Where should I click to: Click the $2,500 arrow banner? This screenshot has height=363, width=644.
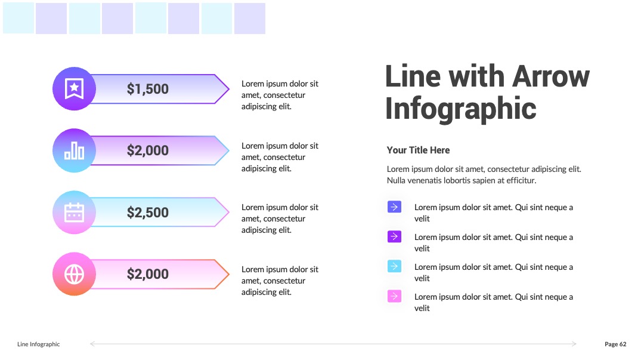pos(158,213)
